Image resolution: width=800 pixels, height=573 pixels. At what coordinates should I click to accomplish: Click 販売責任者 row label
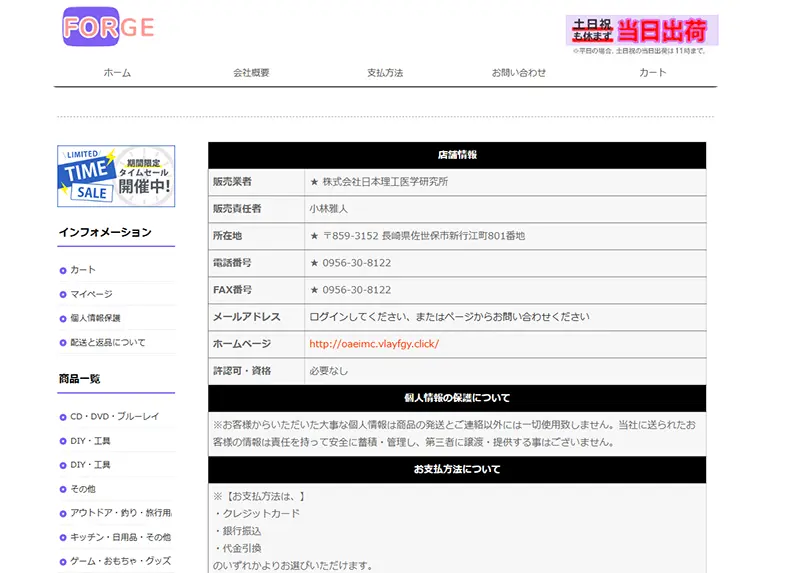coord(237,209)
